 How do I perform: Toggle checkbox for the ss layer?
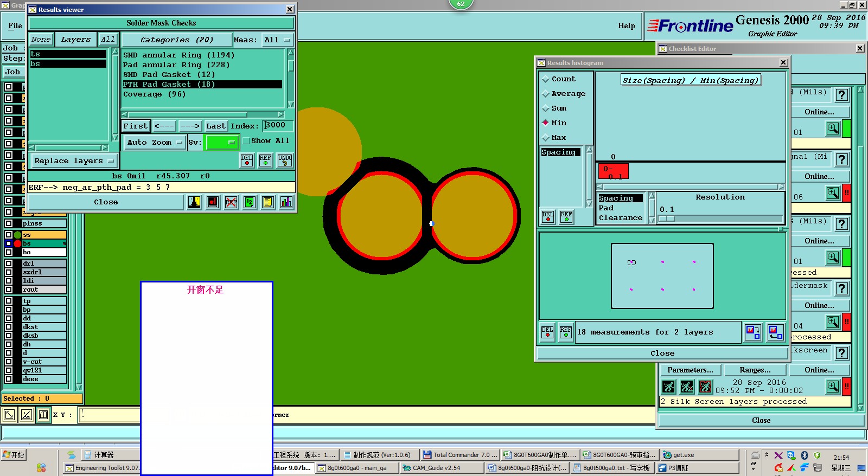pos(9,235)
